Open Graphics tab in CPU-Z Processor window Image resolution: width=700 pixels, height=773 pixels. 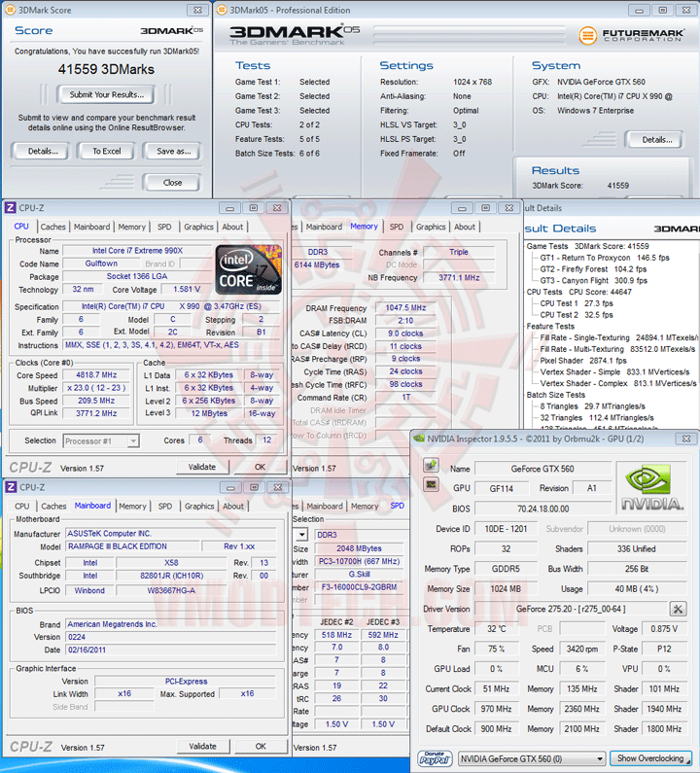tap(198, 227)
